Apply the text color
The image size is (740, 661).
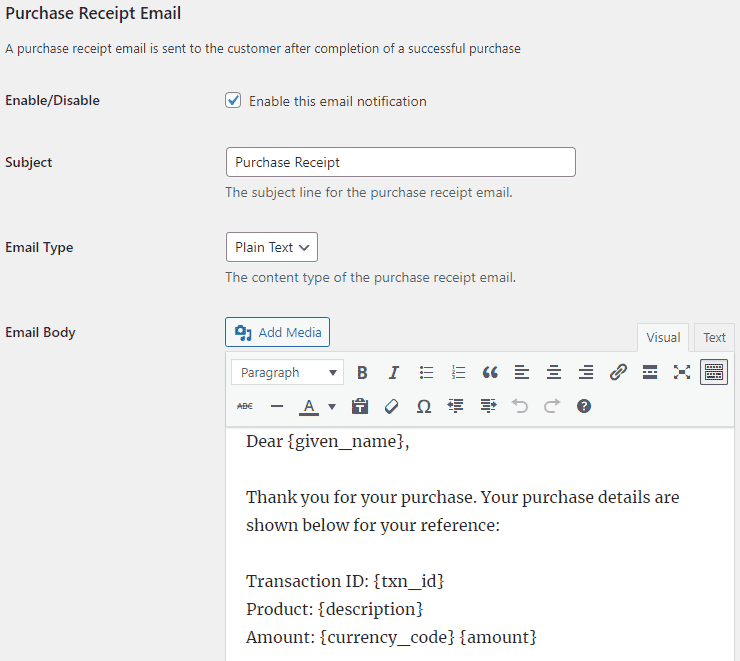pos(309,406)
